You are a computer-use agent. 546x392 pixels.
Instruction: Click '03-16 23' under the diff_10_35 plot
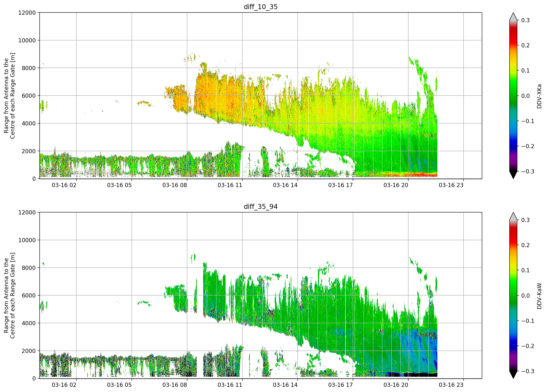(451, 185)
